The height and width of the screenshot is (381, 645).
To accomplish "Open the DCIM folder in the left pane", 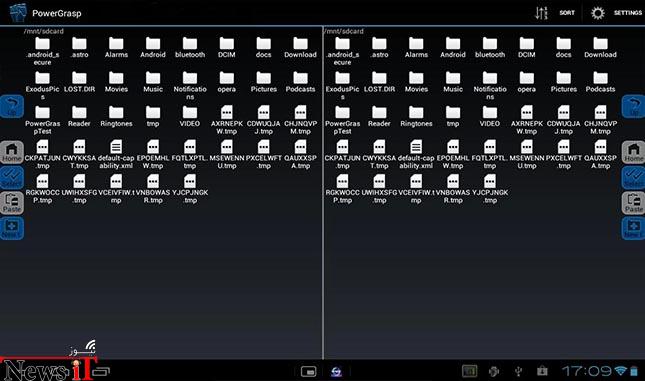I will coord(227,48).
